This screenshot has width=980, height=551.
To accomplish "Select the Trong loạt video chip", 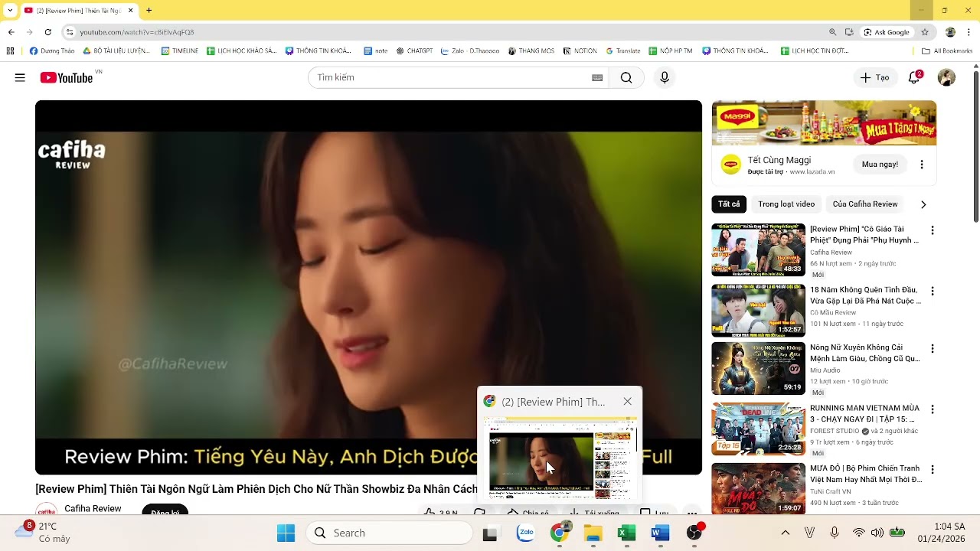I will [x=786, y=204].
